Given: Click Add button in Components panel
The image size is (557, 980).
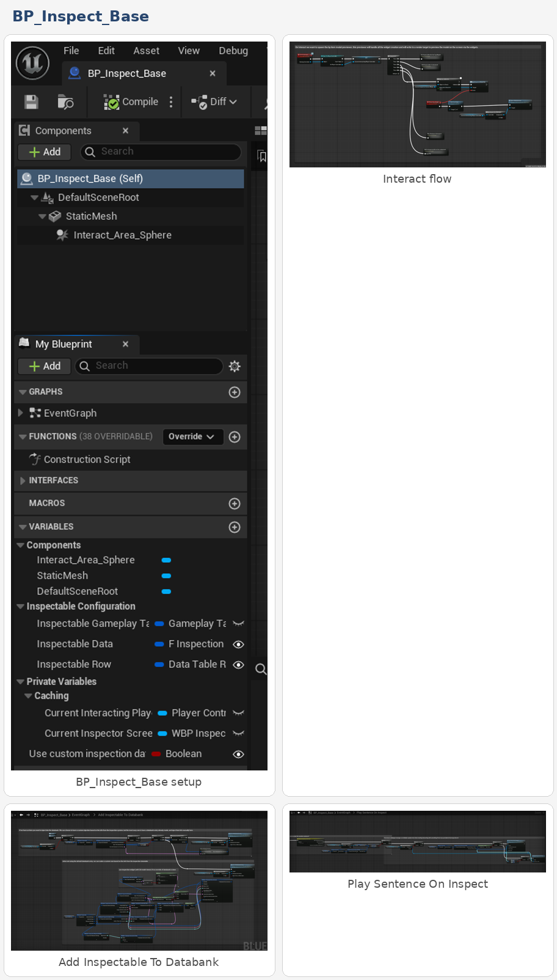Looking at the screenshot, I should click(x=45, y=152).
